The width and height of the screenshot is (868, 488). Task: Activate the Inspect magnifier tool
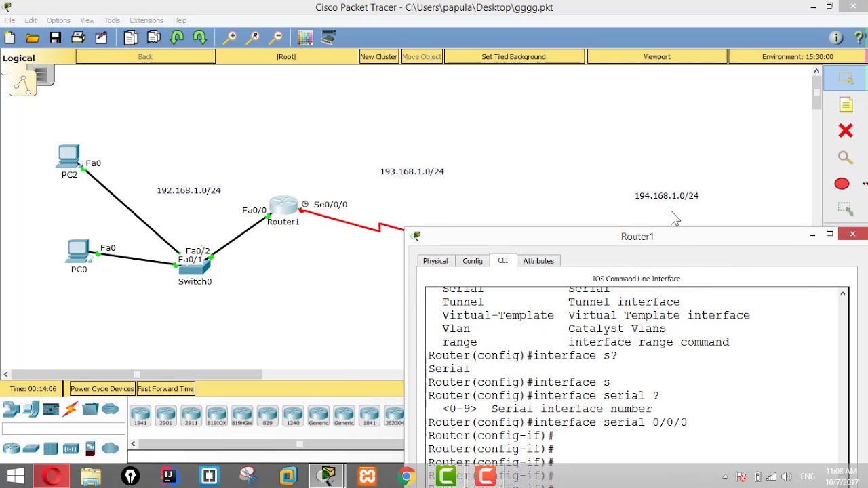pyautogui.click(x=846, y=157)
